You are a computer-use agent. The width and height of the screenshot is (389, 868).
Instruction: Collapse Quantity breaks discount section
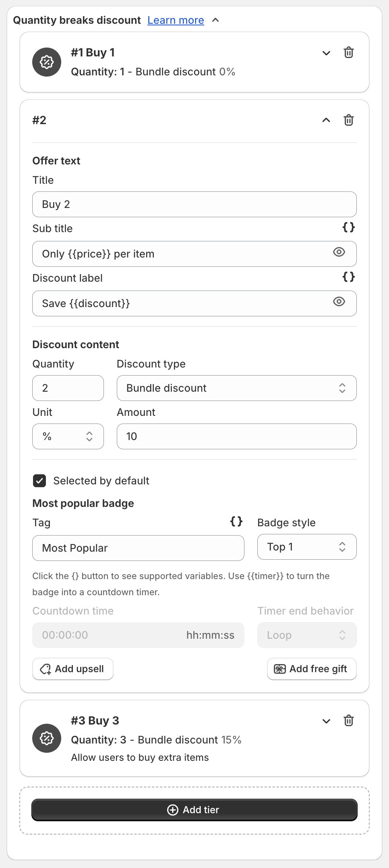click(x=216, y=20)
